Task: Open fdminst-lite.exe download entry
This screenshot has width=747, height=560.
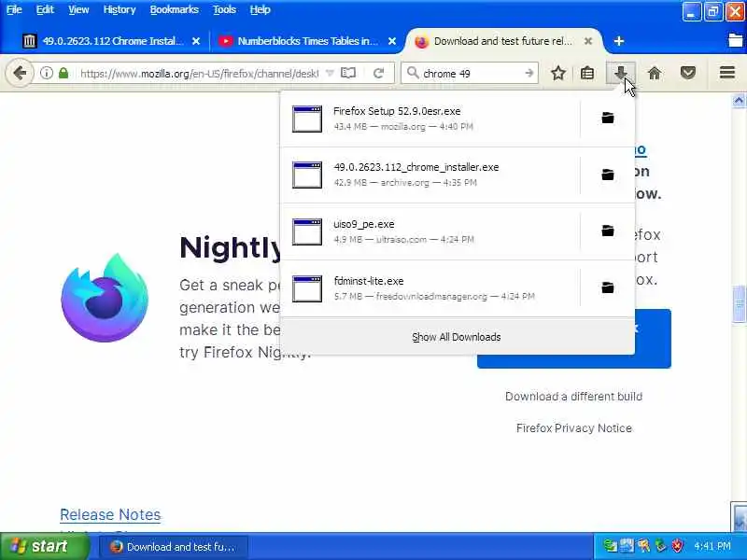Action: pyautogui.click(x=430, y=288)
